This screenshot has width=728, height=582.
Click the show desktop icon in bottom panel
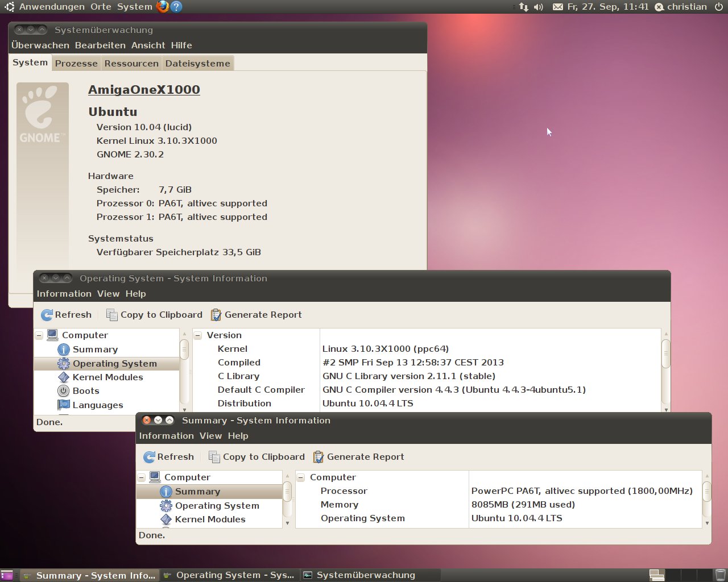[7, 575]
